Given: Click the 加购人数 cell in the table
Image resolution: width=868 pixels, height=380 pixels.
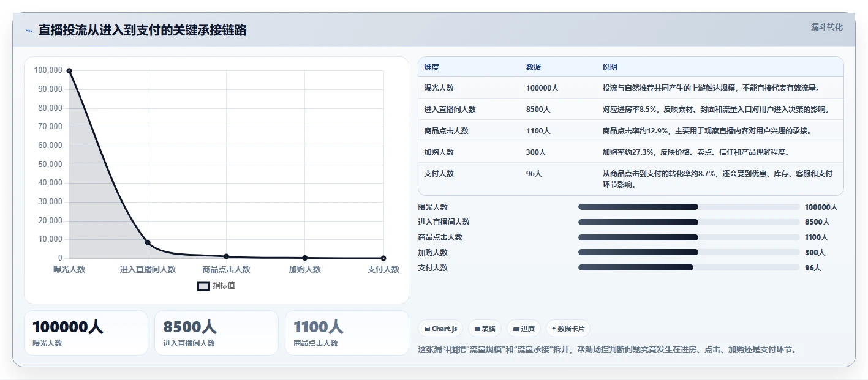Looking at the screenshot, I should coord(439,152).
